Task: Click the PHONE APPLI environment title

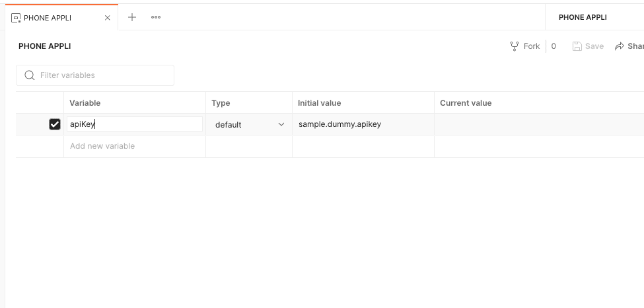Action: (x=45, y=46)
